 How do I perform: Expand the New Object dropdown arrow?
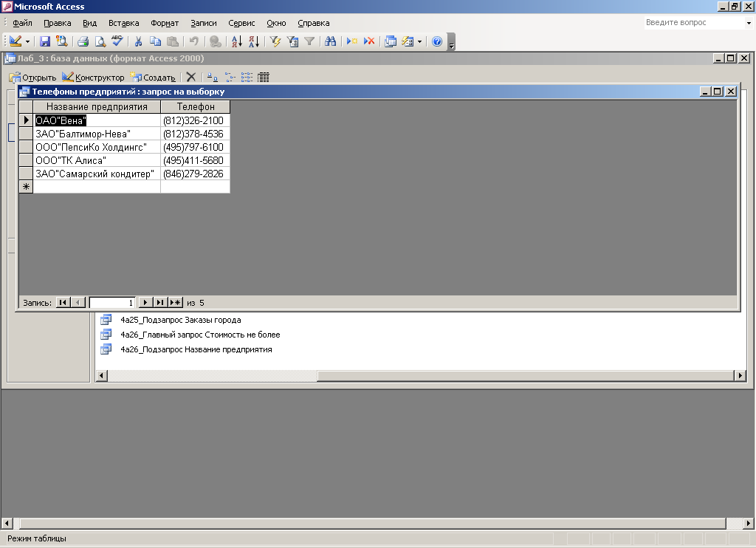[x=419, y=41]
